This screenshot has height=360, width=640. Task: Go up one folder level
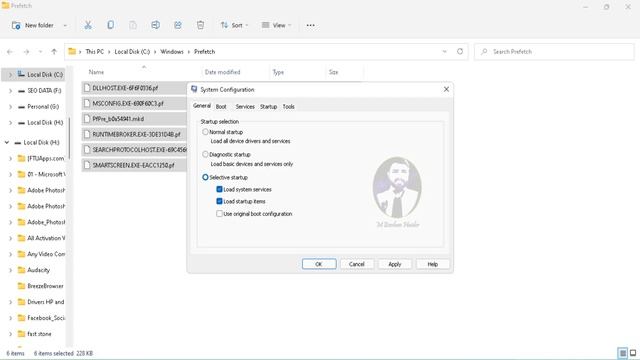[x=54, y=52]
